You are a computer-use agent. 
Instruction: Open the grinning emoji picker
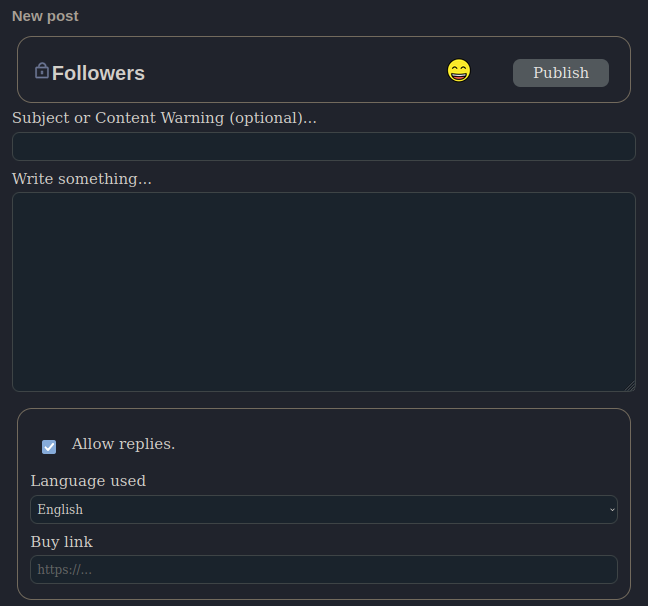(x=459, y=71)
